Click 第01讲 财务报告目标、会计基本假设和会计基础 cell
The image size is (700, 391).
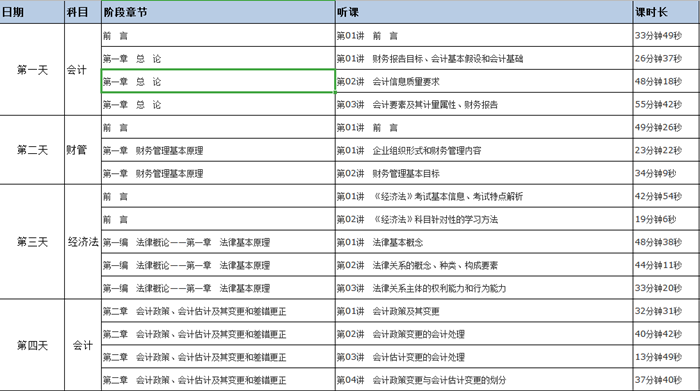pyautogui.click(x=484, y=58)
